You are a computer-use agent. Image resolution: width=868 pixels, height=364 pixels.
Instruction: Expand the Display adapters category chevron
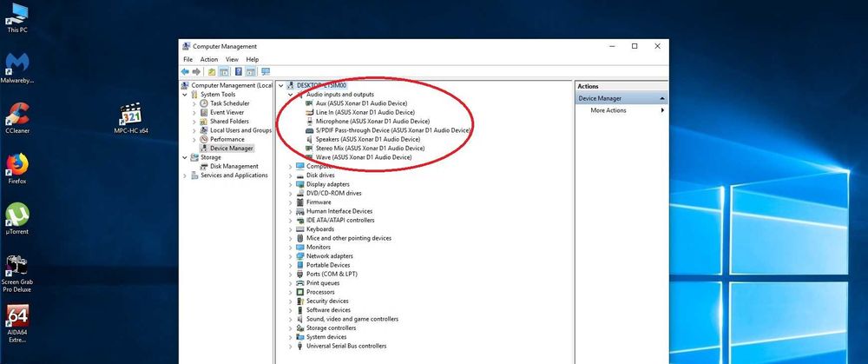click(290, 184)
